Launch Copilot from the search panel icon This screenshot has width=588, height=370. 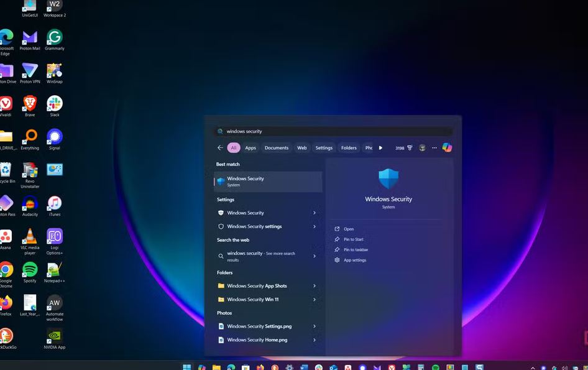pyautogui.click(x=447, y=147)
